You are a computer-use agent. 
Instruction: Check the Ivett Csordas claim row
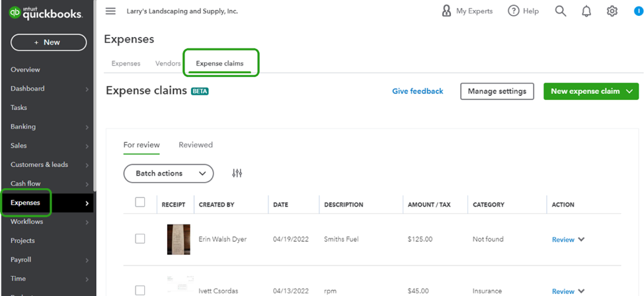(x=140, y=290)
